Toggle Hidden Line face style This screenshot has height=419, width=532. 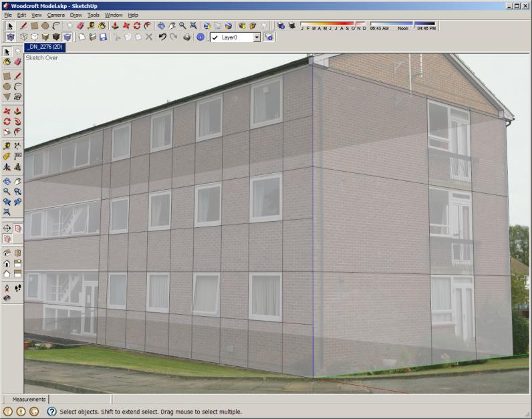coord(34,37)
